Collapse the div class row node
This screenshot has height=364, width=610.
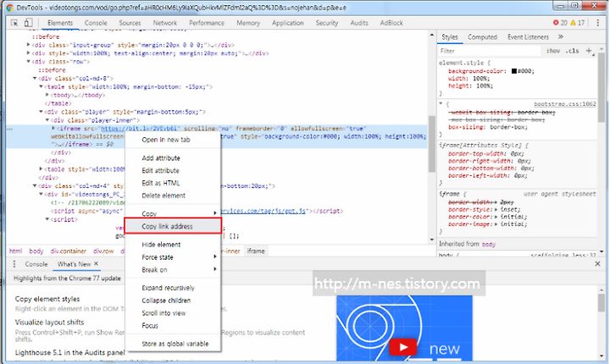pyautogui.click(x=29, y=62)
